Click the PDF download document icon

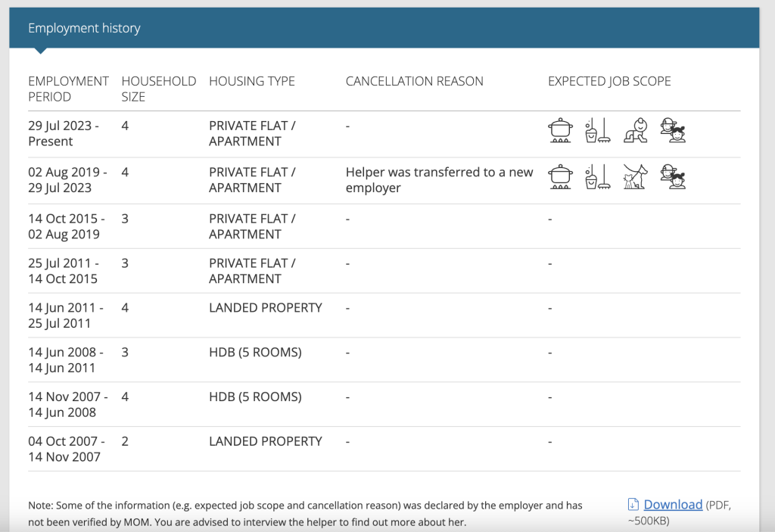pos(633,504)
